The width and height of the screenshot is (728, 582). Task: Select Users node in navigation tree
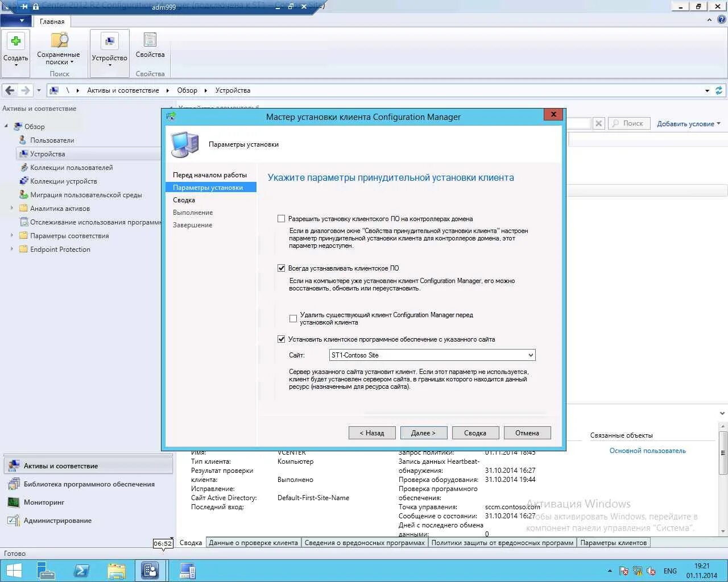(x=52, y=140)
